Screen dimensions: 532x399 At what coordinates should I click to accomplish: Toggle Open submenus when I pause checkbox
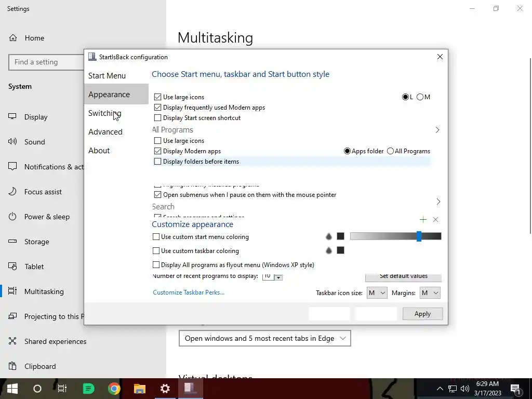click(x=157, y=195)
